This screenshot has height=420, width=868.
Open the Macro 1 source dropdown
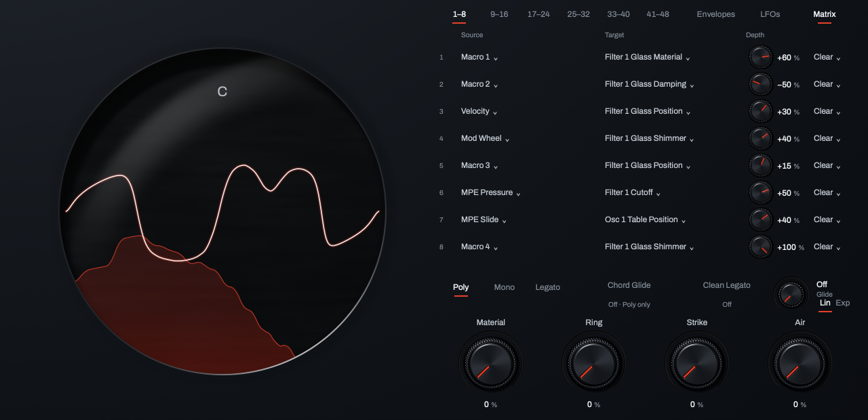[x=479, y=58]
